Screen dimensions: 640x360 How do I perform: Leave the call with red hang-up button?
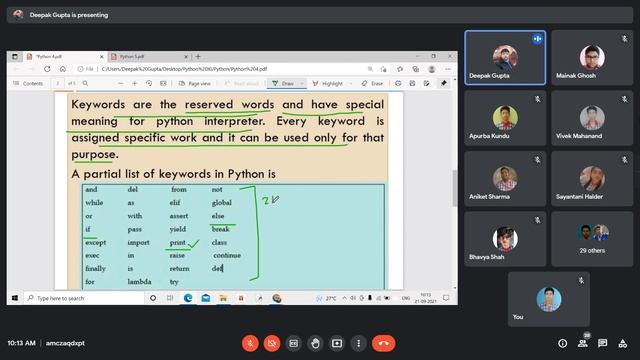(383, 343)
